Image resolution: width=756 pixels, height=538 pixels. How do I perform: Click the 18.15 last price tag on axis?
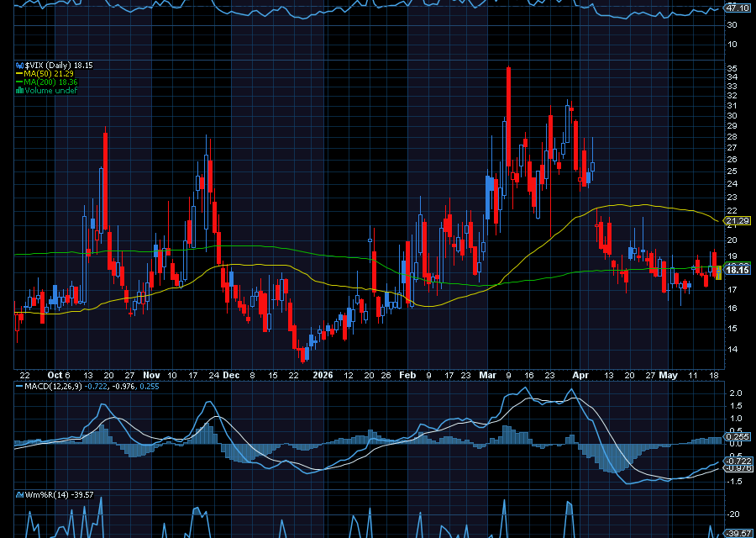click(738, 270)
